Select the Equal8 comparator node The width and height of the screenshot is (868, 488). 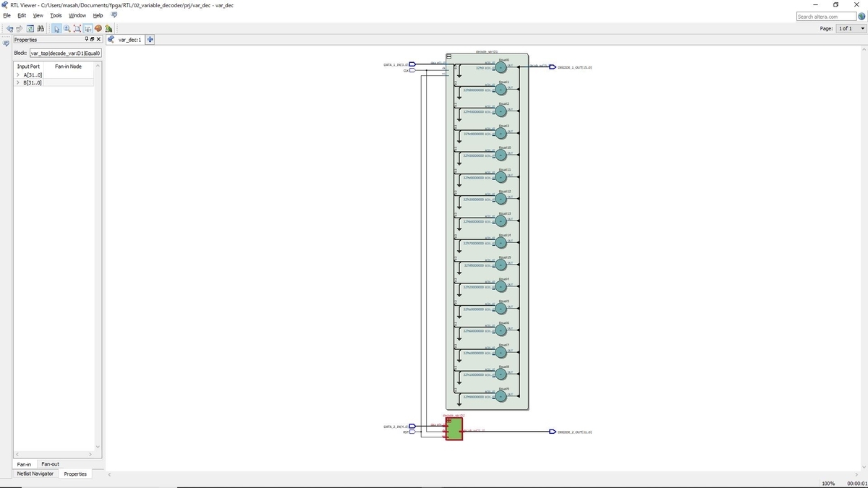[x=501, y=374]
